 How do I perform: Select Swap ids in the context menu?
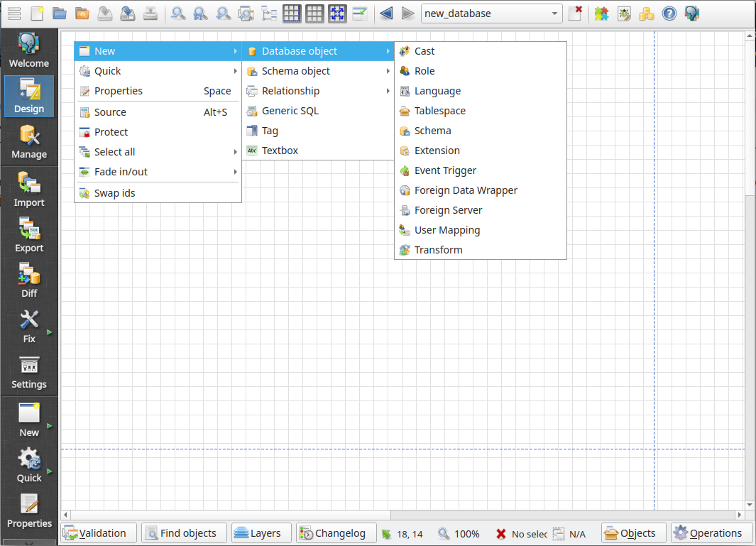pyautogui.click(x=158, y=193)
